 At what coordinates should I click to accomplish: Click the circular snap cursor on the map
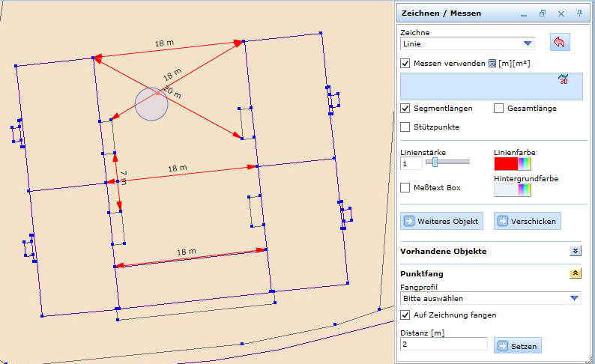[151, 104]
